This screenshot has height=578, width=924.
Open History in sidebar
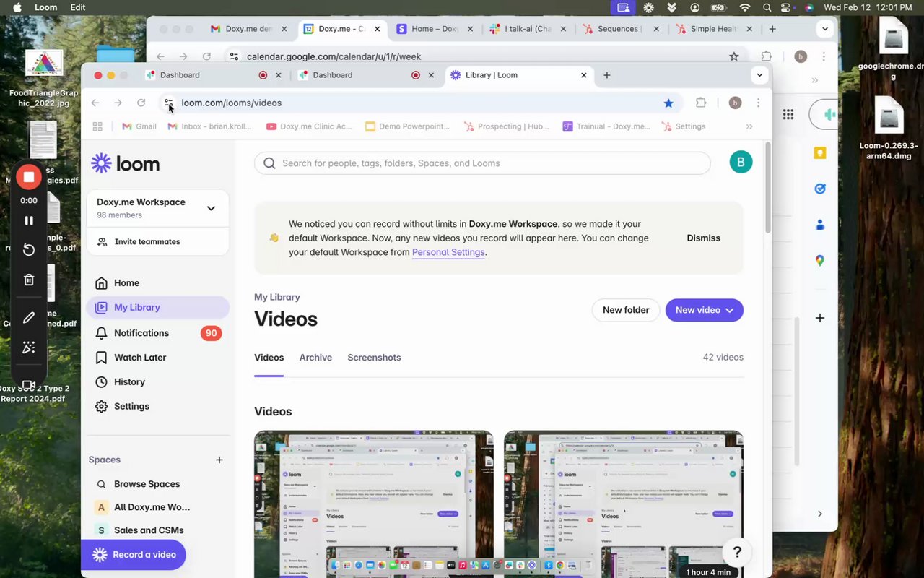157,382
